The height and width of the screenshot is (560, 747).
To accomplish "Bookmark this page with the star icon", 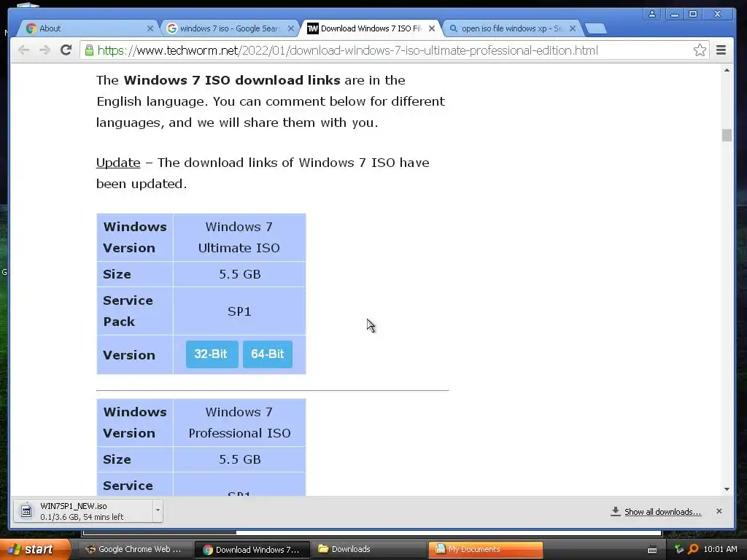I will point(700,50).
